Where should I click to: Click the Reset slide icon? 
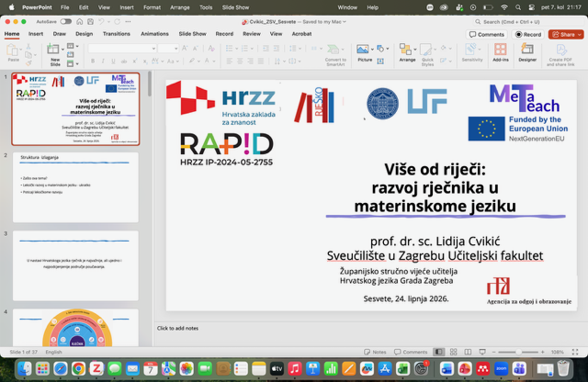[70, 55]
